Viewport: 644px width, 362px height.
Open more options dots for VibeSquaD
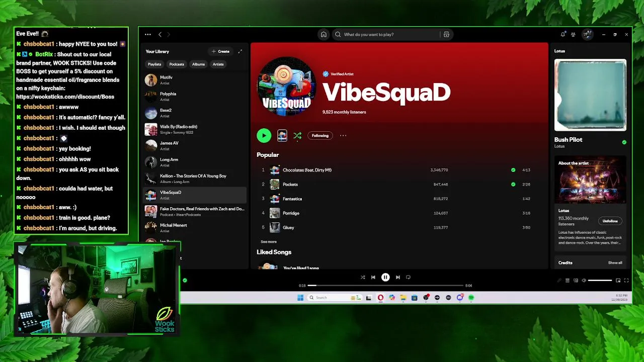point(343,135)
